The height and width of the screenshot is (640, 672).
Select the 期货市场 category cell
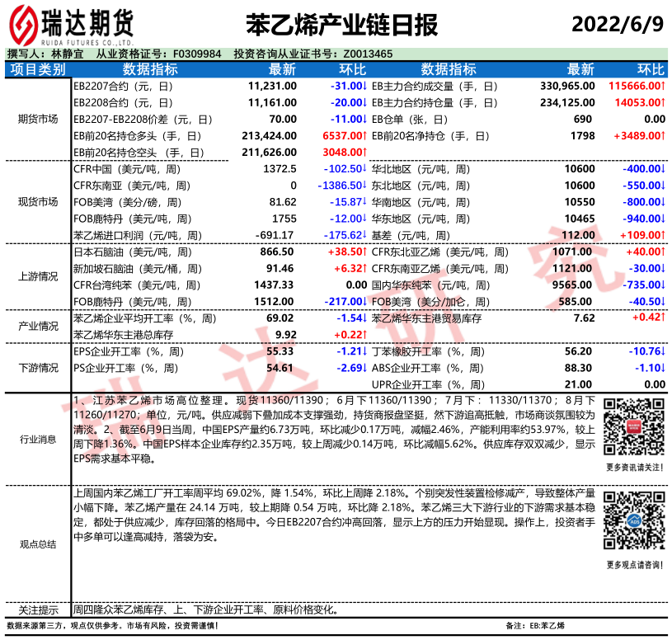coord(37,119)
